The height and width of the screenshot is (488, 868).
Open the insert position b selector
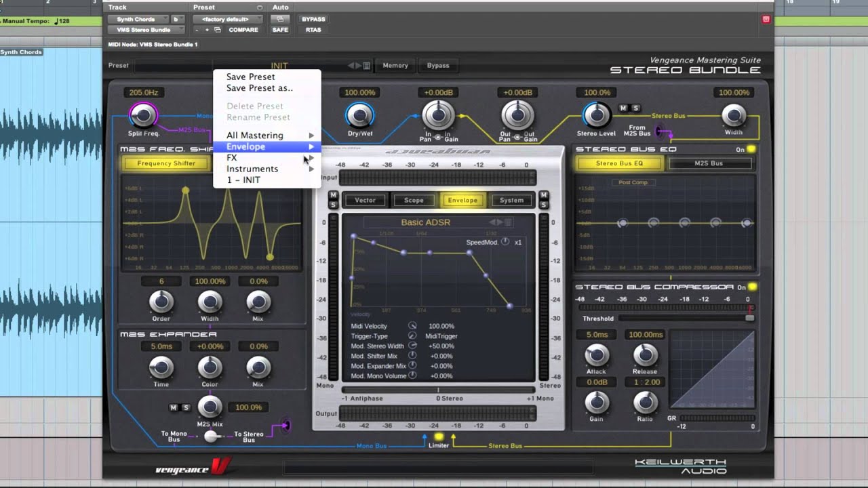coord(178,19)
